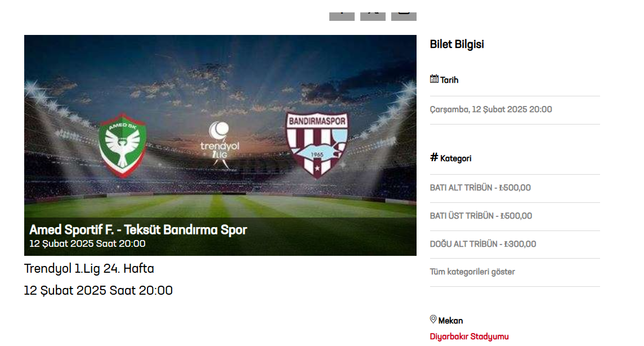The image size is (644, 346).
Task: Click the leftmost gray share button
Action: click(342, 16)
